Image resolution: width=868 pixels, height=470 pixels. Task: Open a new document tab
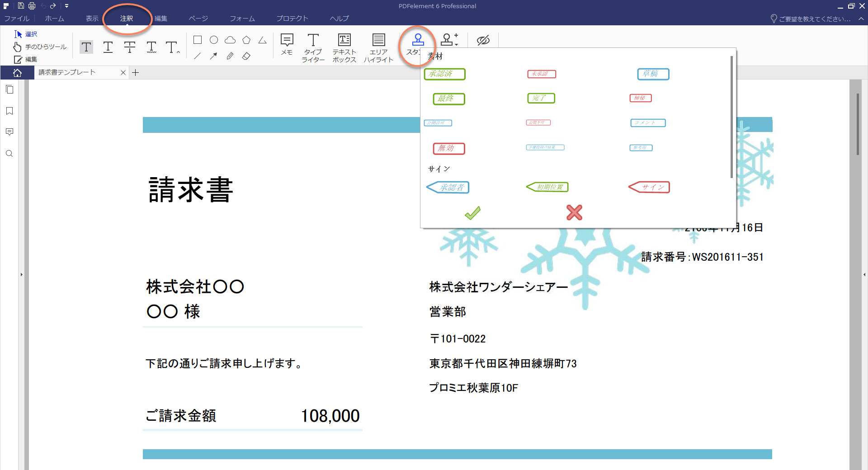135,72
